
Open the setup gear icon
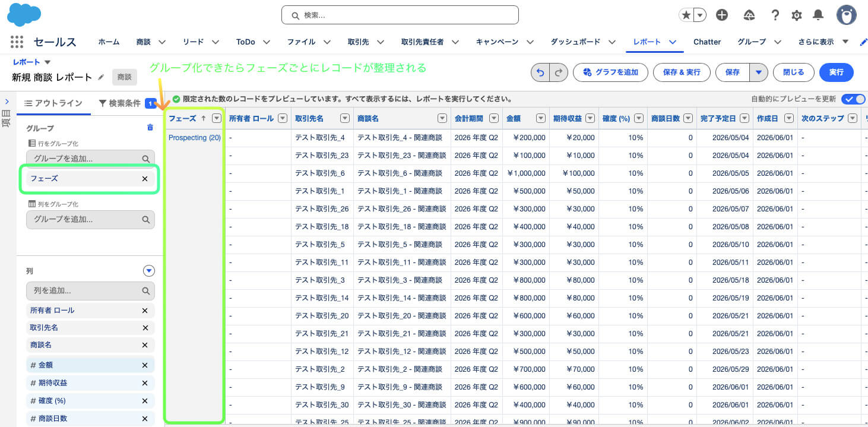pos(797,15)
